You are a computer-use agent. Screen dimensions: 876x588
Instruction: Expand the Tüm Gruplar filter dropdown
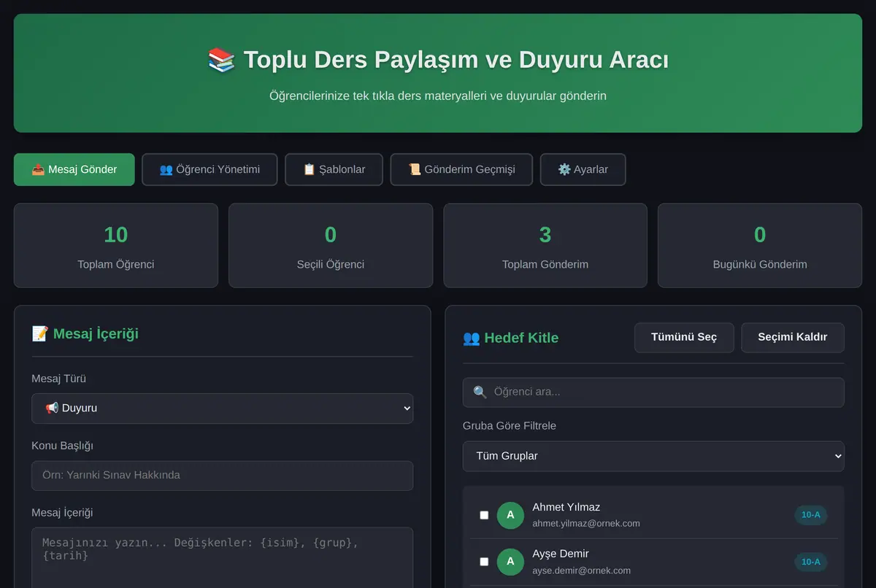(653, 456)
